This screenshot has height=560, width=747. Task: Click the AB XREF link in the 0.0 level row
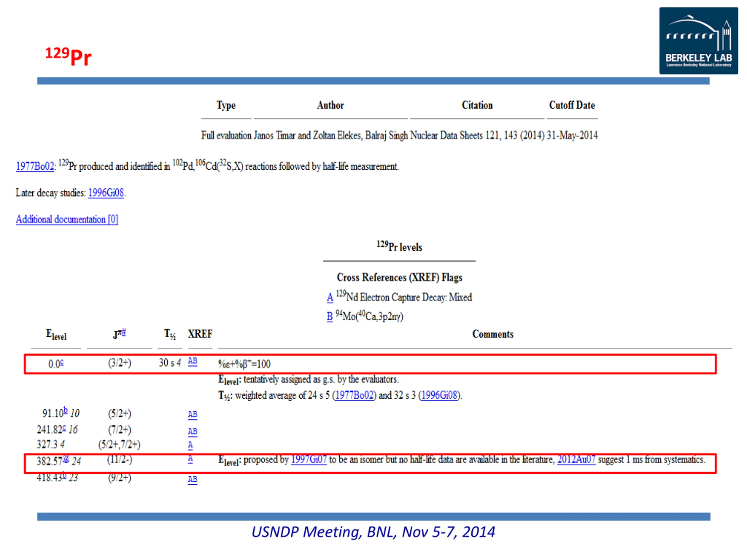click(x=193, y=361)
